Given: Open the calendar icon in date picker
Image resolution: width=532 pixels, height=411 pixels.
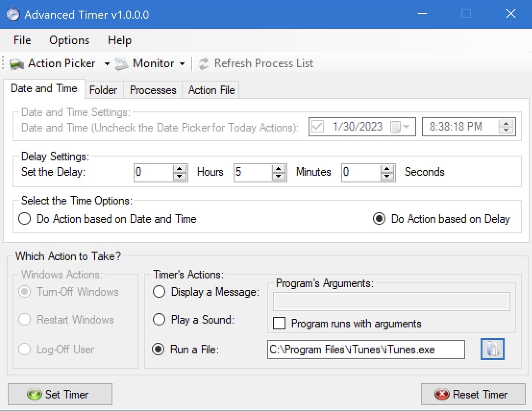Looking at the screenshot, I should coord(395,127).
